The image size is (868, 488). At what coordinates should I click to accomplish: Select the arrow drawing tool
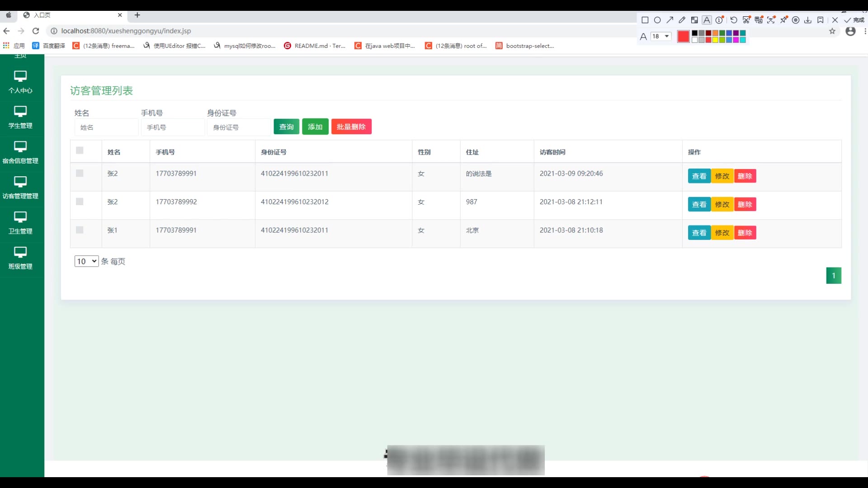point(670,20)
